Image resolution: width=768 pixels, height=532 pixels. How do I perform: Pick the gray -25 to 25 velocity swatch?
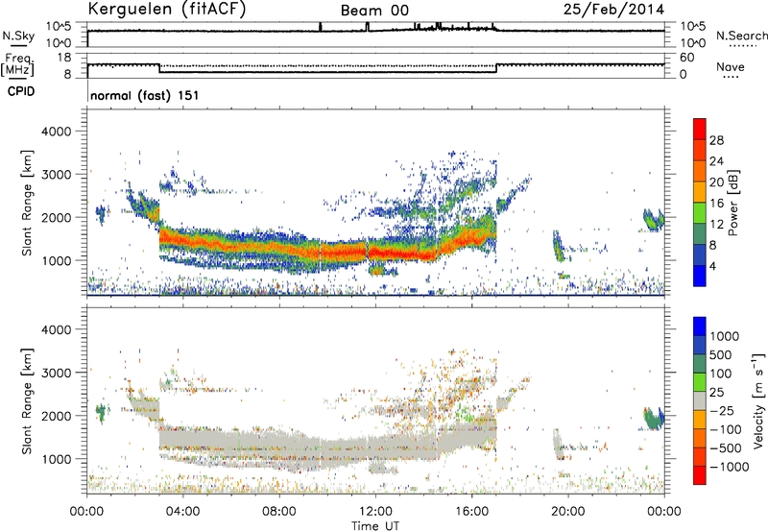[700, 401]
